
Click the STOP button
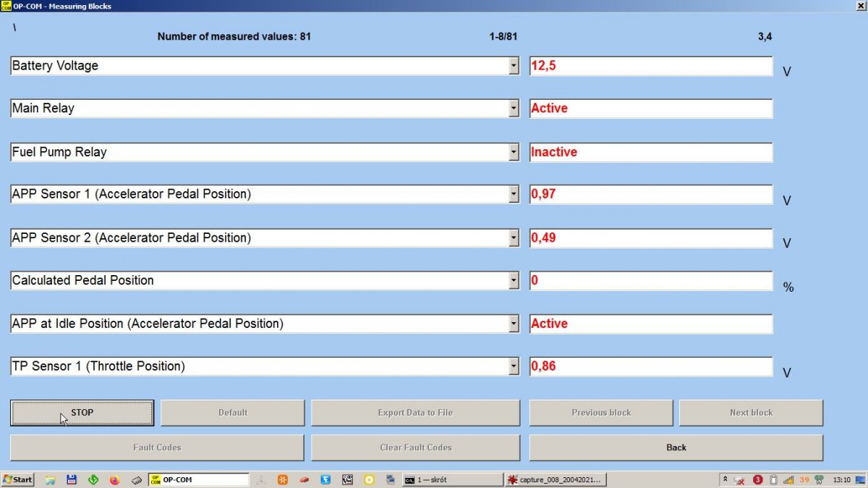point(82,413)
